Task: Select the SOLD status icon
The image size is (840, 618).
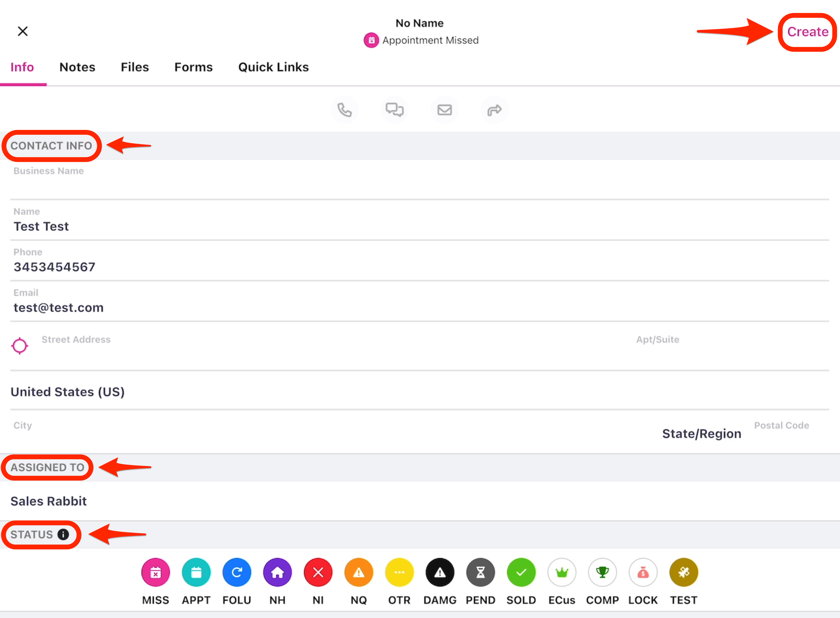Action: pyautogui.click(x=521, y=572)
